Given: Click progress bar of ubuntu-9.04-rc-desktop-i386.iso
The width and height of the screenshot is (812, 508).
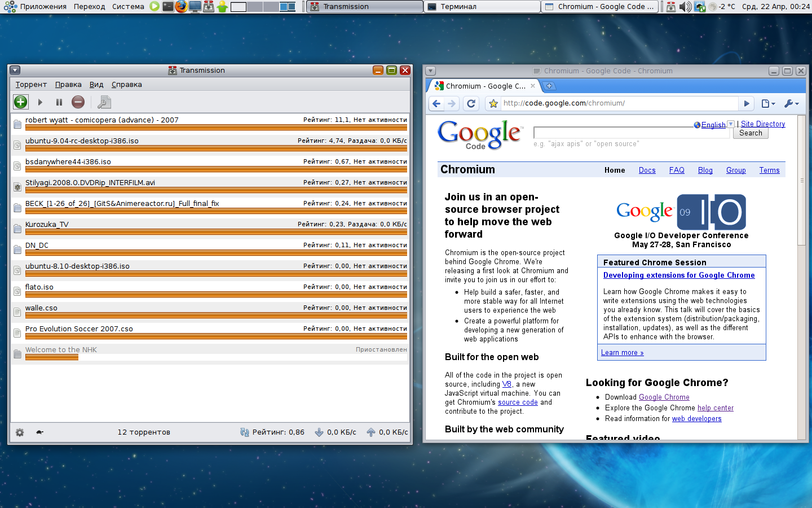Looking at the screenshot, I should [216, 148].
